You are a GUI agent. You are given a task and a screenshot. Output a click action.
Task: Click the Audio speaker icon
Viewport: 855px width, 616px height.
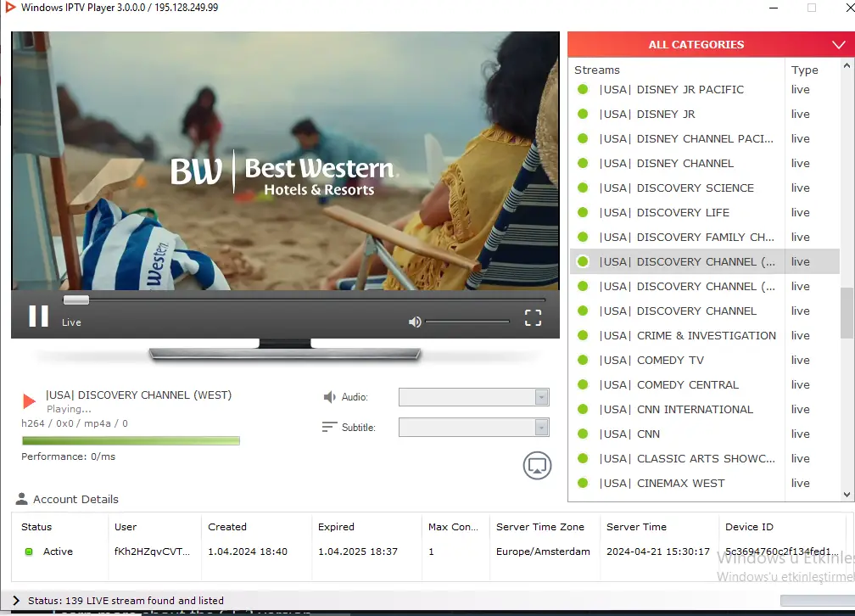click(x=329, y=396)
